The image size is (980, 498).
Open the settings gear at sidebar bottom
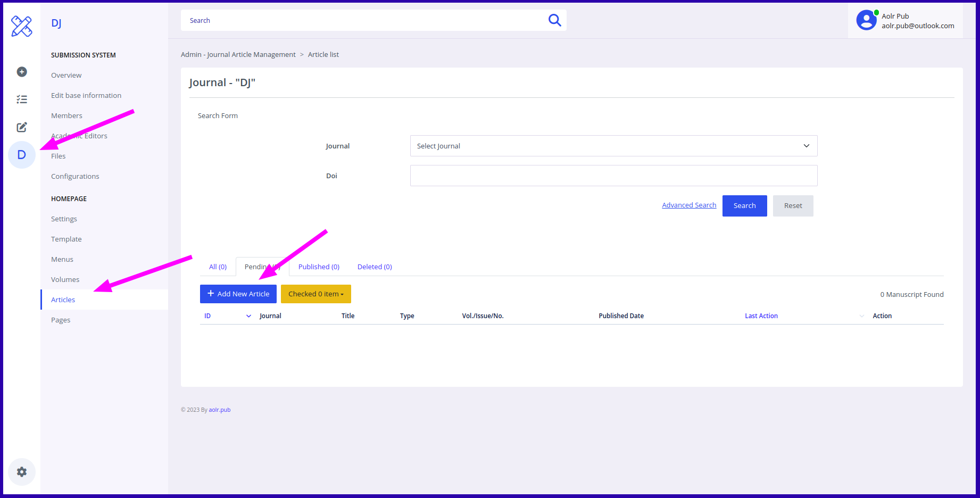[21, 472]
